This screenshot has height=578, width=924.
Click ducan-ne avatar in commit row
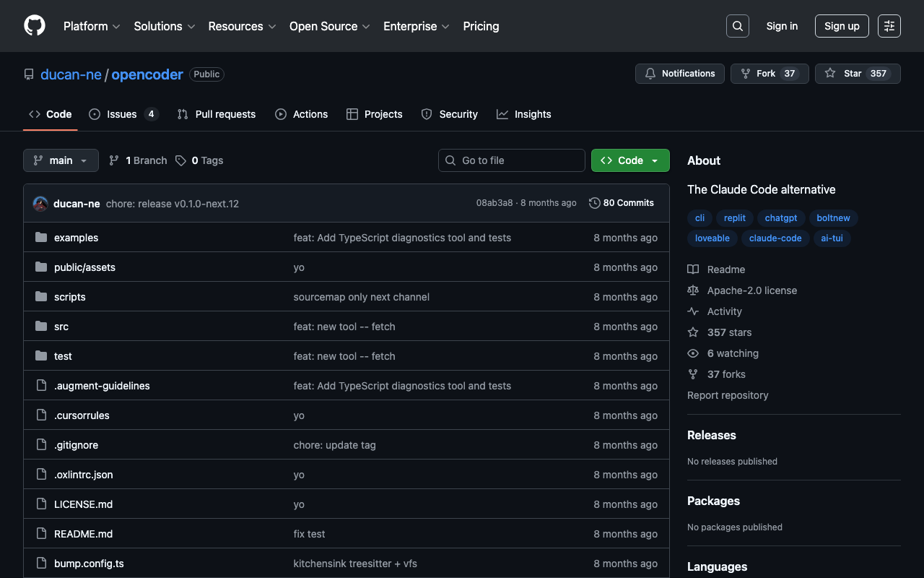coord(40,204)
